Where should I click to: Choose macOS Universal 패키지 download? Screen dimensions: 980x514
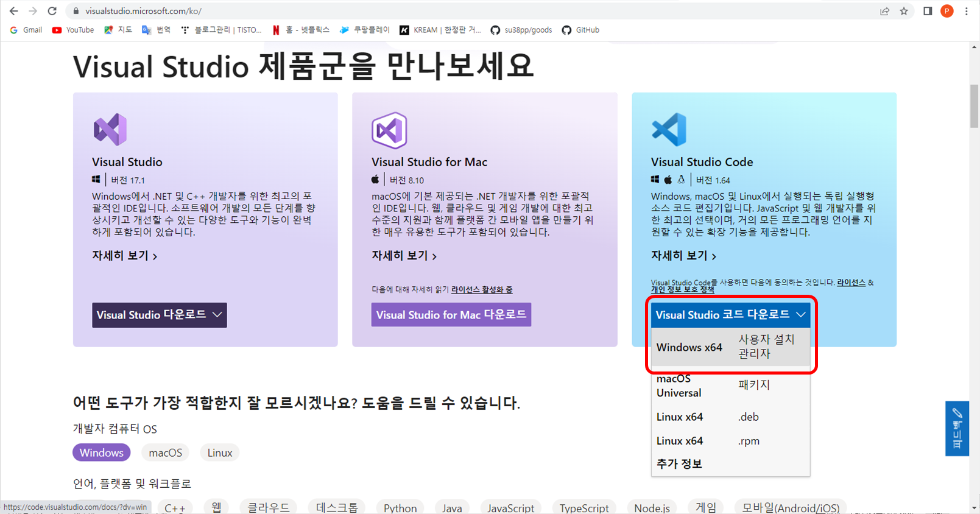coord(731,385)
